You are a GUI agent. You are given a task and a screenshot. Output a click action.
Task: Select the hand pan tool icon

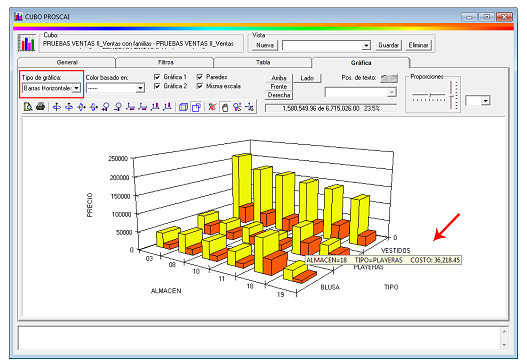click(x=225, y=107)
